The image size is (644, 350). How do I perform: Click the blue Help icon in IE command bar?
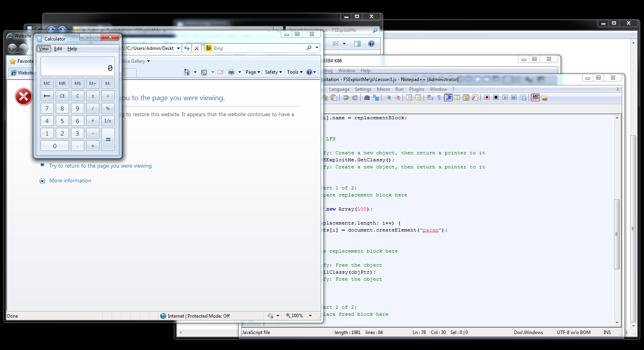pos(309,72)
